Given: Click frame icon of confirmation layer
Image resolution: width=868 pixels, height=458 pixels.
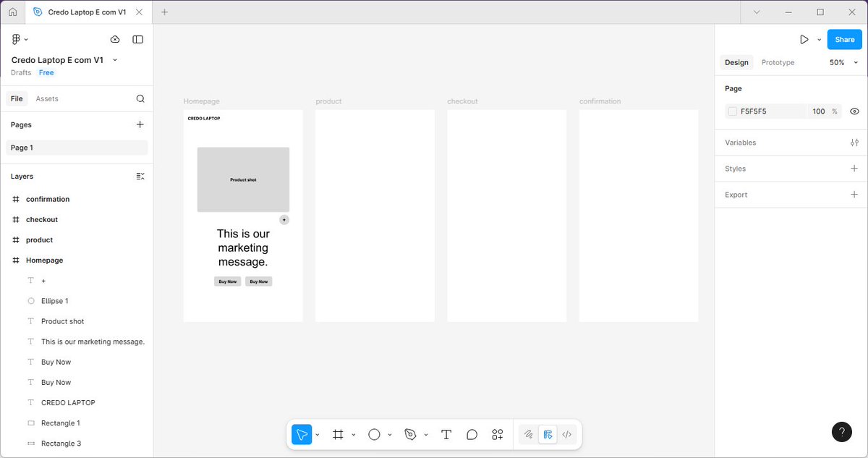Looking at the screenshot, I should [x=16, y=199].
